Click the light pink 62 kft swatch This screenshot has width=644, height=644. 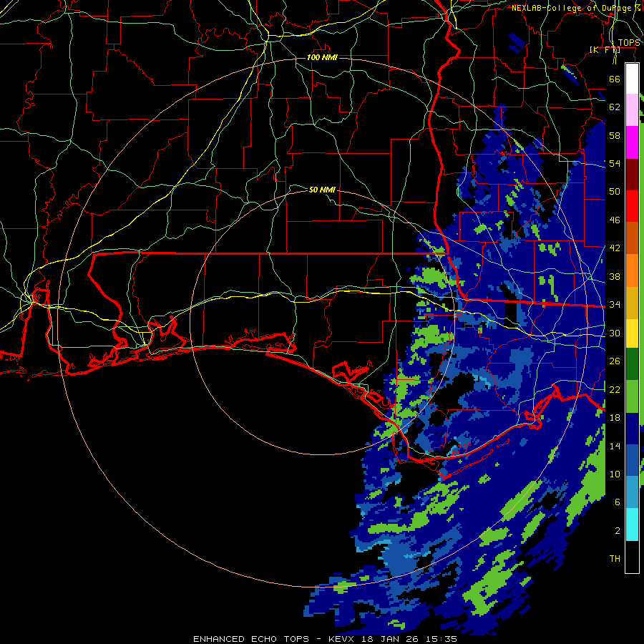(x=632, y=109)
